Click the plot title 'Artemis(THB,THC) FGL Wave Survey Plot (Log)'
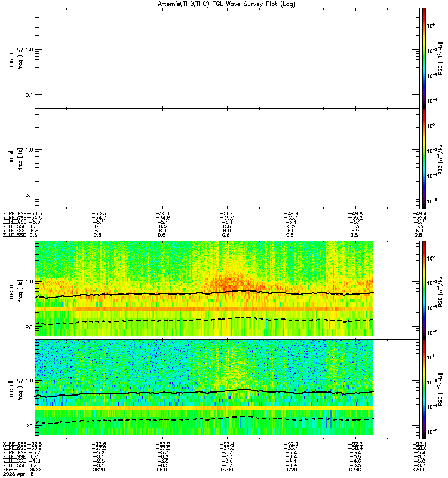 pos(226,4)
